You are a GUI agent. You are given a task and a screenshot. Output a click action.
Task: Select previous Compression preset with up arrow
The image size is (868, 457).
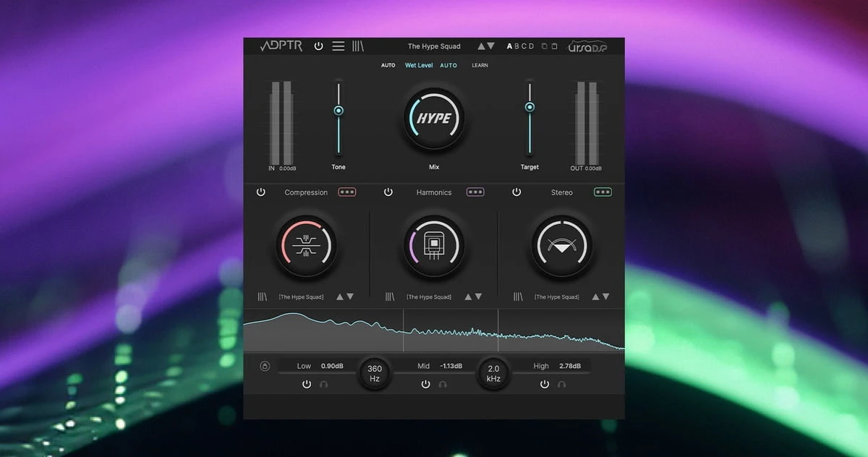(340, 296)
